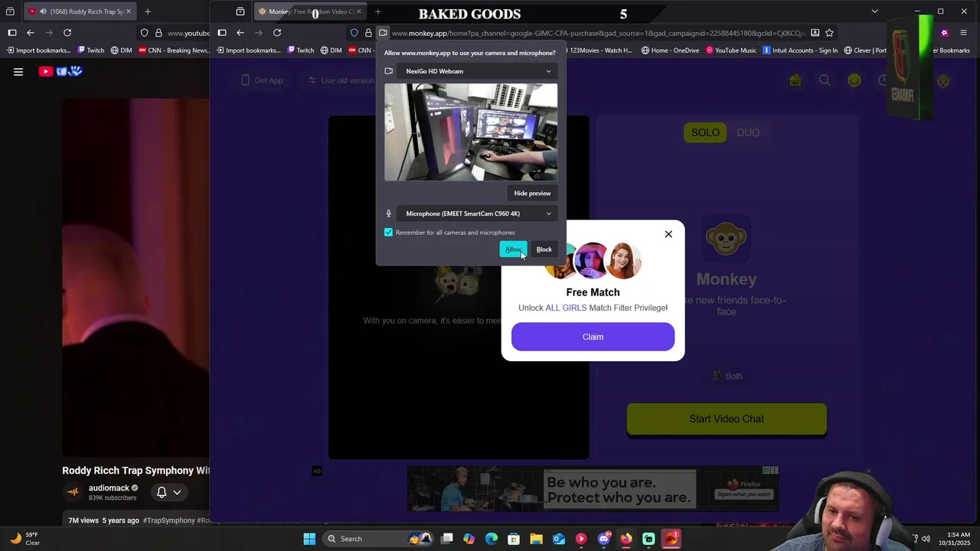Click the Roddy Ricch YouTube video player
This screenshot has width=980, height=551.
136,277
